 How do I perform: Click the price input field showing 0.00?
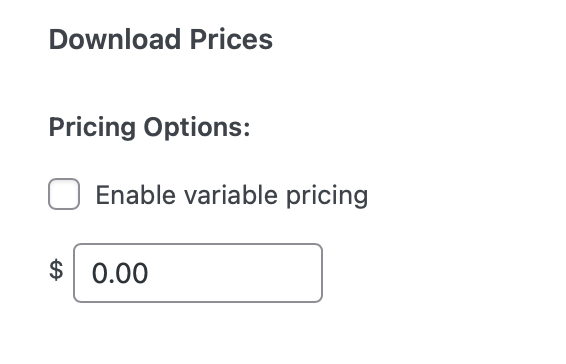coord(198,273)
